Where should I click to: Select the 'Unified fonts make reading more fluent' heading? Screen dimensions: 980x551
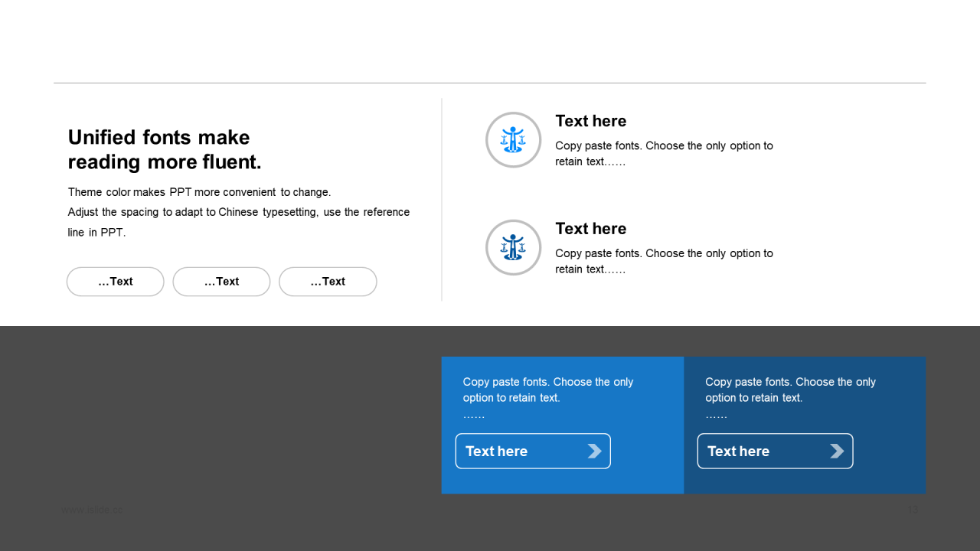[x=165, y=149]
